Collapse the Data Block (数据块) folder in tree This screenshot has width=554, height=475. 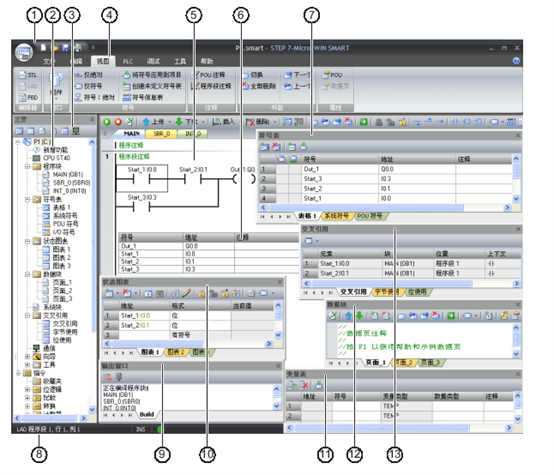coord(27,274)
